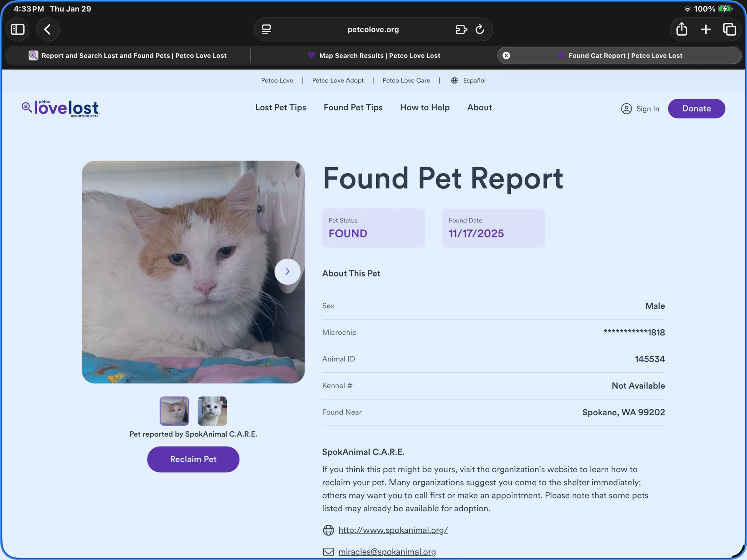
Task: Open the tab overview grid
Action: click(729, 29)
